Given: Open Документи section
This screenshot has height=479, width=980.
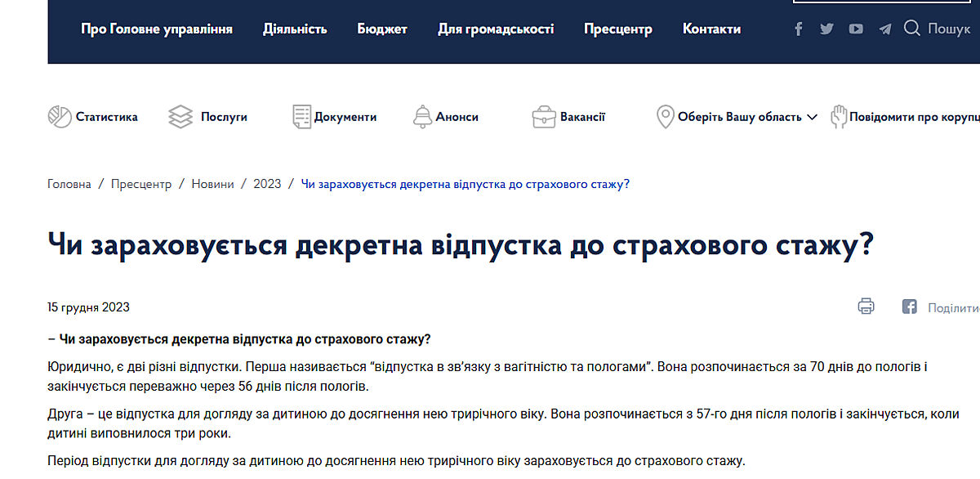Looking at the screenshot, I should pyautogui.click(x=335, y=117).
